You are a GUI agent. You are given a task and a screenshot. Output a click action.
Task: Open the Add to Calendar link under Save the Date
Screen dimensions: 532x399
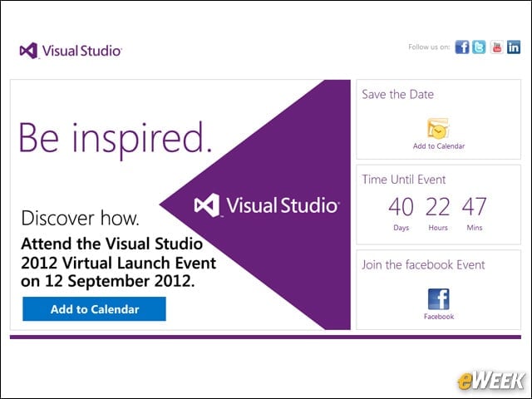[439, 146]
